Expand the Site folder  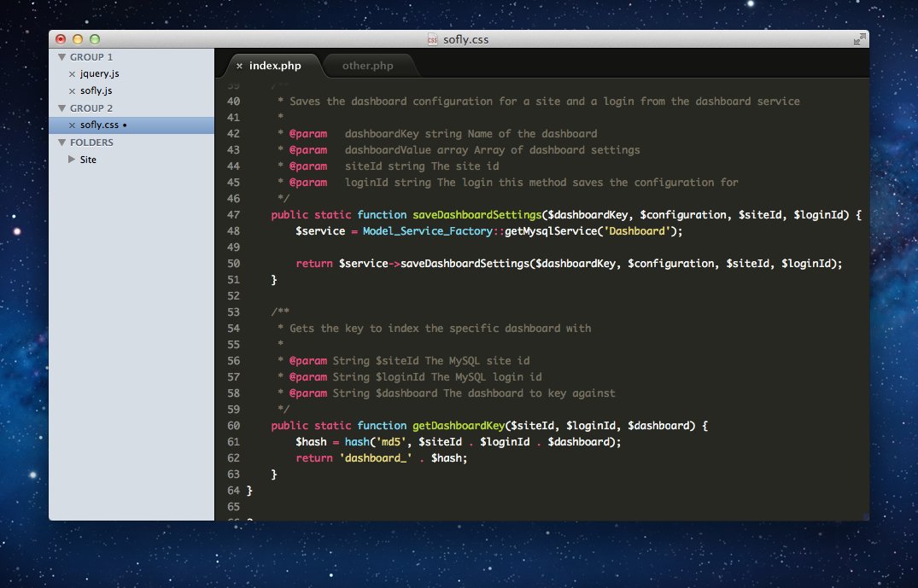(x=72, y=159)
